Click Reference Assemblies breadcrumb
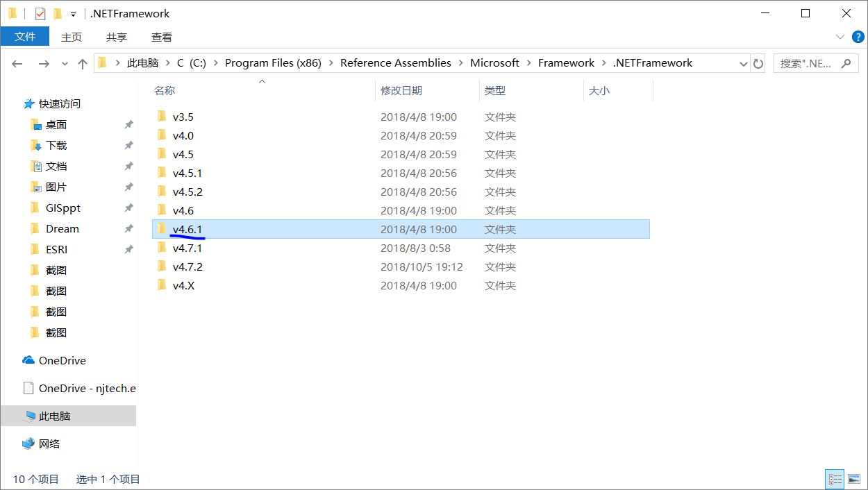This screenshot has width=868, height=490. click(396, 62)
